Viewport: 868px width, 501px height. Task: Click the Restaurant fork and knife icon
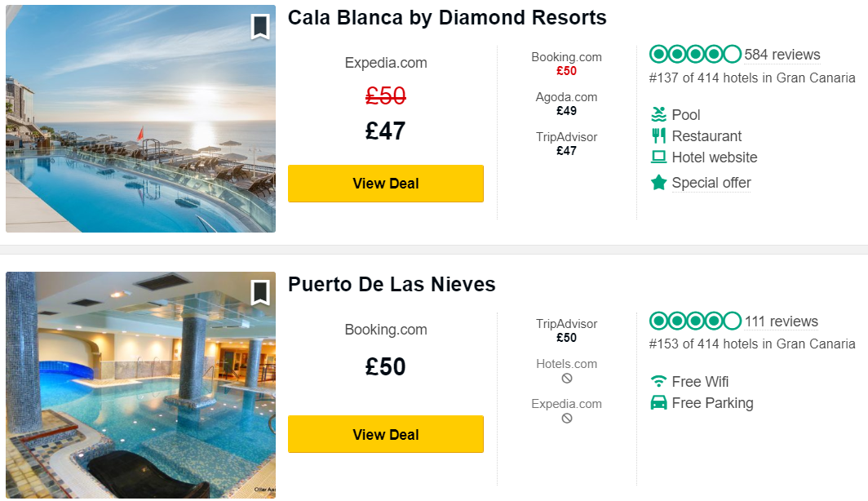coord(659,135)
